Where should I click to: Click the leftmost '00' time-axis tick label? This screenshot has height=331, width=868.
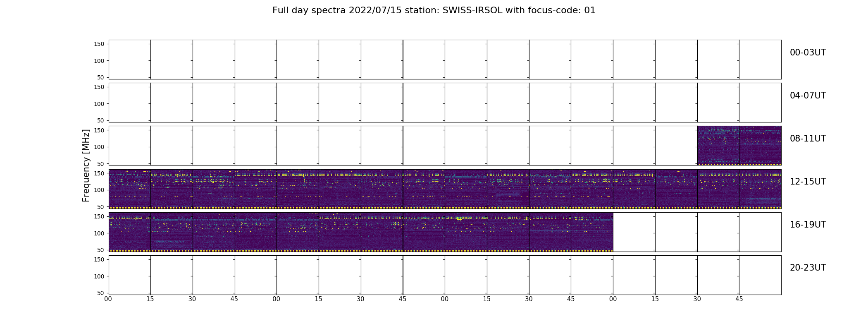coord(108,299)
